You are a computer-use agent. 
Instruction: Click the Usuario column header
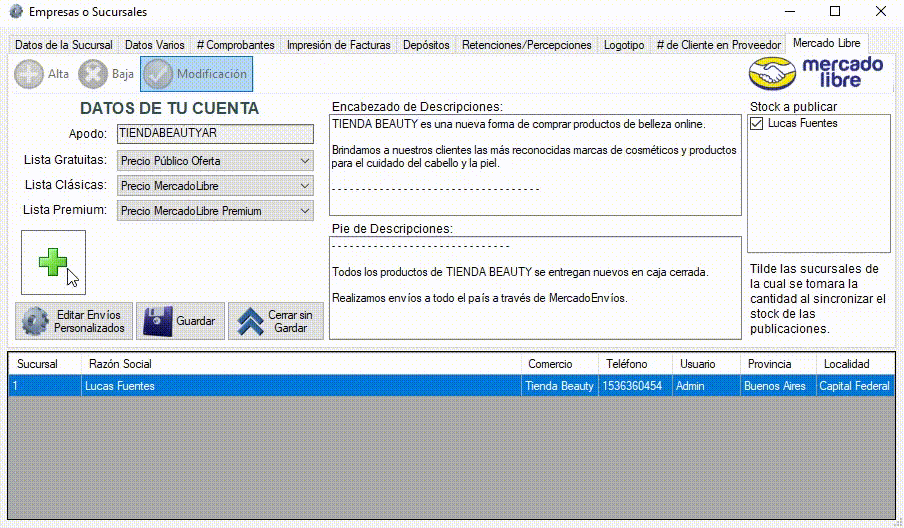[x=706, y=364]
